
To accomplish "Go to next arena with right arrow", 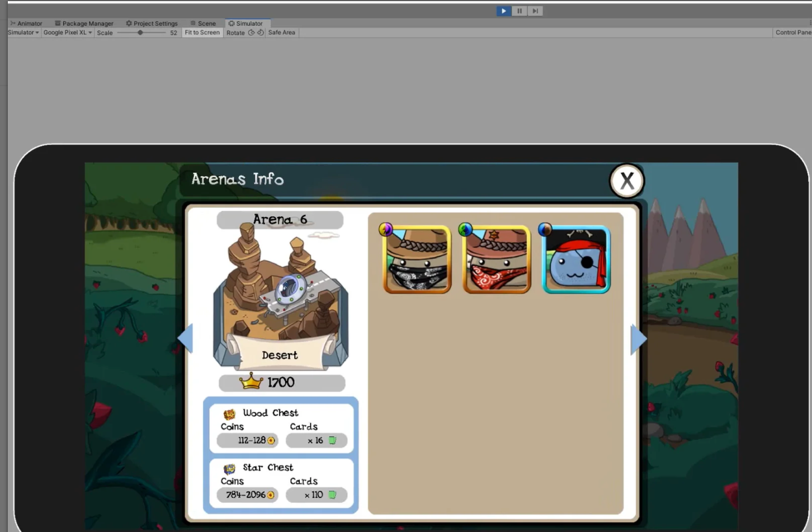I will (x=639, y=339).
